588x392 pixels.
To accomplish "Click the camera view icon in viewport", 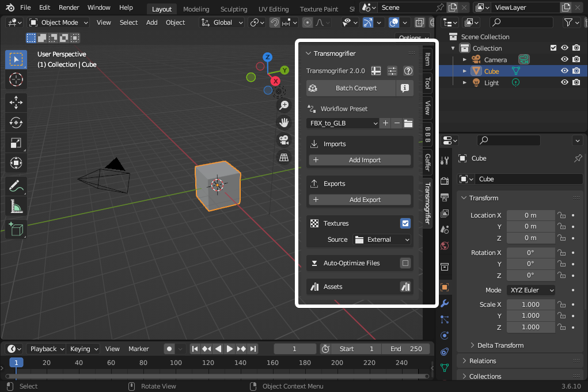I will pyautogui.click(x=284, y=140).
